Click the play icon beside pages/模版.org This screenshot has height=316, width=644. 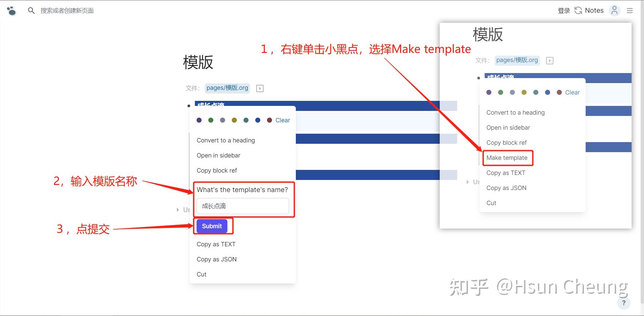260,88
